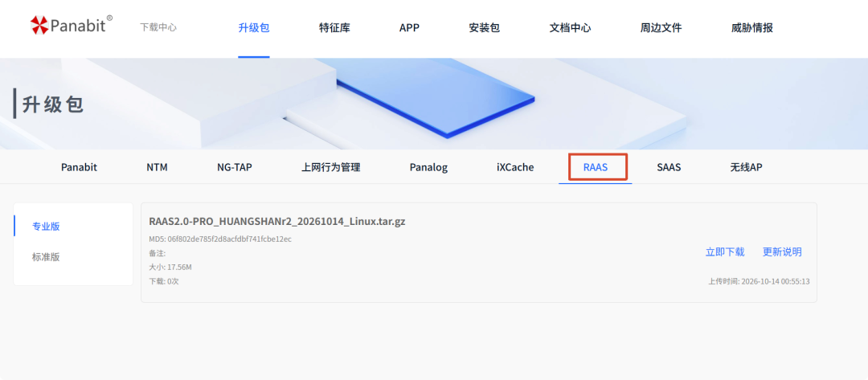This screenshot has width=868, height=380.
Task: Choose 标准版 in the sidebar
Action: (46, 257)
